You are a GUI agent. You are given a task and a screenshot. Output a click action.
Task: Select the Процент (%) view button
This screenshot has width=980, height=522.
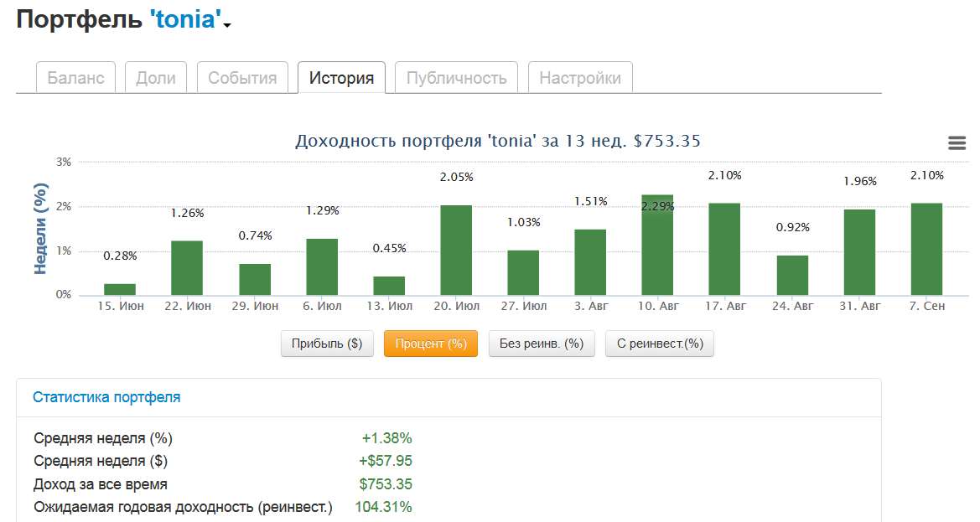430,344
